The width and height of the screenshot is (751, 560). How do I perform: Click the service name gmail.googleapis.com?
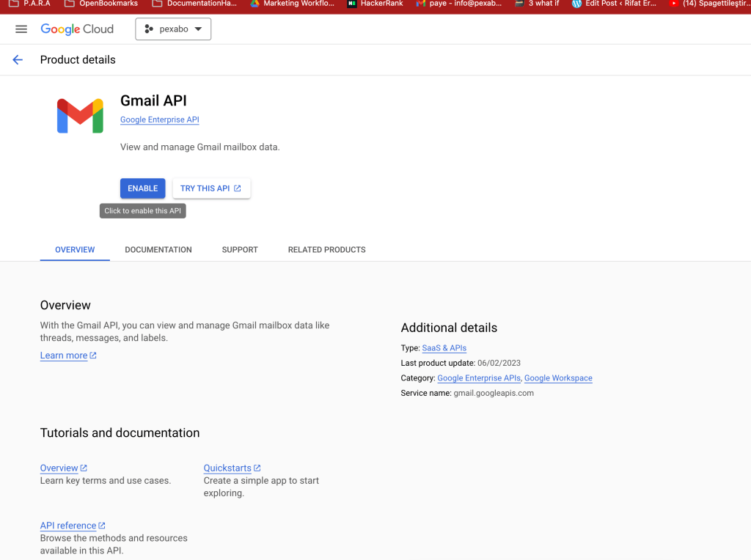click(x=494, y=393)
